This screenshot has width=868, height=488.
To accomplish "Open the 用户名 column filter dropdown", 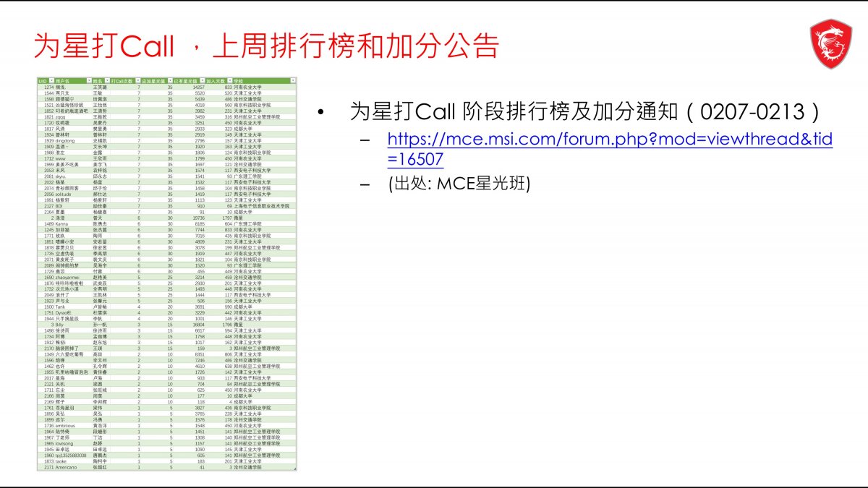I will [89, 81].
